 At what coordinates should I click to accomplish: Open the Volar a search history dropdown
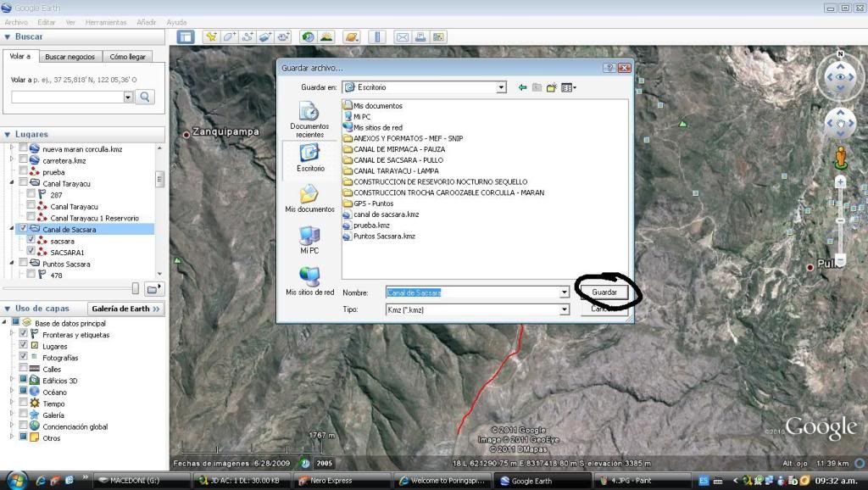[129, 97]
